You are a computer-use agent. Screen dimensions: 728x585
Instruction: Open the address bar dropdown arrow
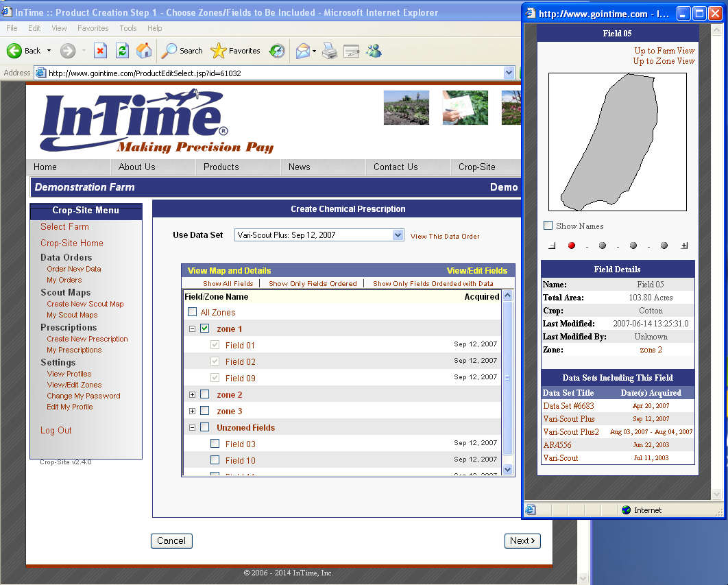coord(509,73)
